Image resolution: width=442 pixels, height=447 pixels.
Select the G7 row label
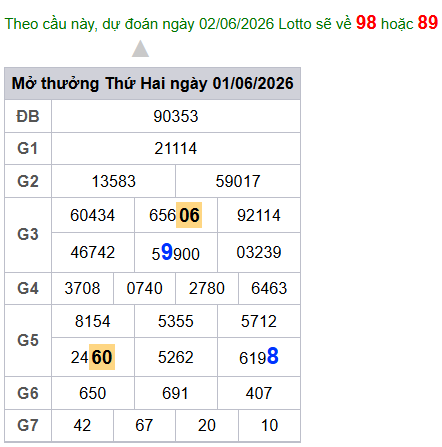(x=28, y=426)
